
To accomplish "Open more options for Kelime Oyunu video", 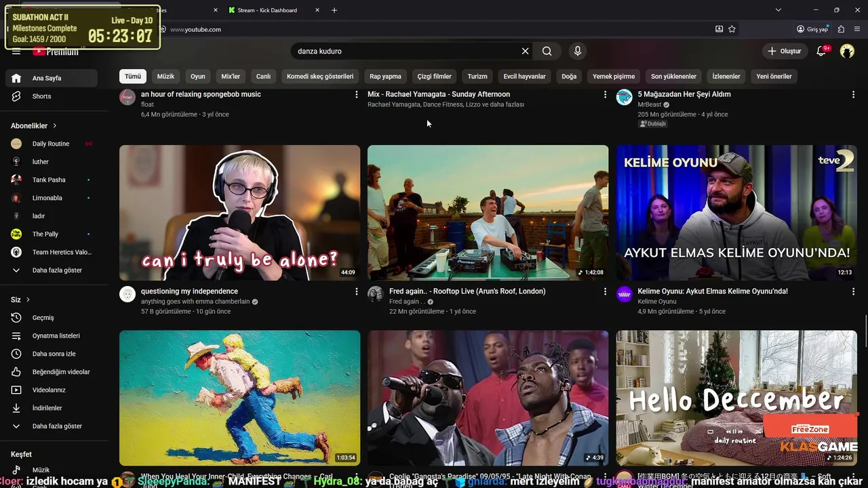I will pyautogui.click(x=853, y=291).
